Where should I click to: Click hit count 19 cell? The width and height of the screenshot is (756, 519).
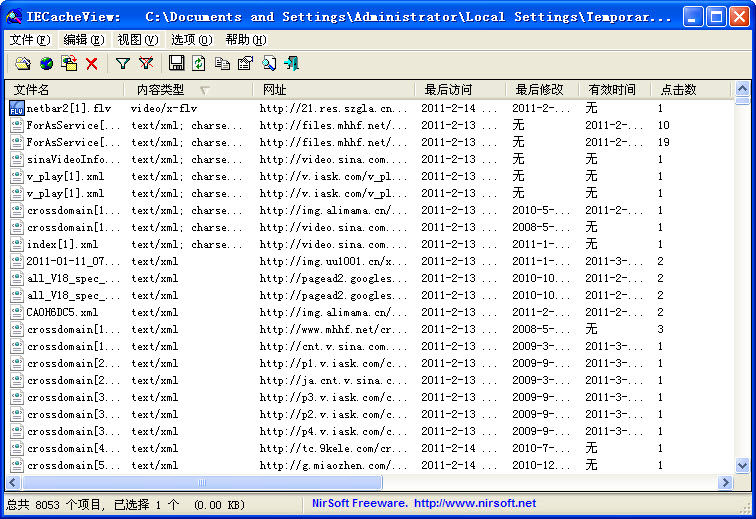pos(663,142)
